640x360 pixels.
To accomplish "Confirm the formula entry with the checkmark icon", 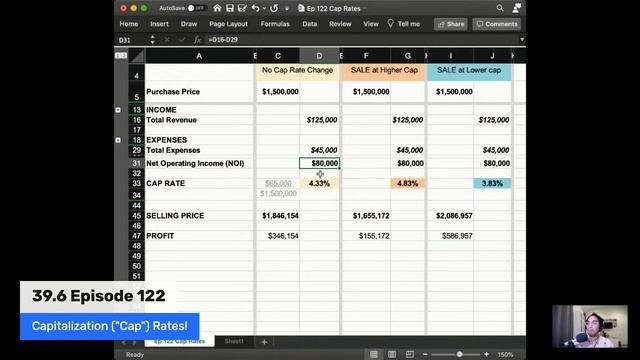I will tap(182, 40).
